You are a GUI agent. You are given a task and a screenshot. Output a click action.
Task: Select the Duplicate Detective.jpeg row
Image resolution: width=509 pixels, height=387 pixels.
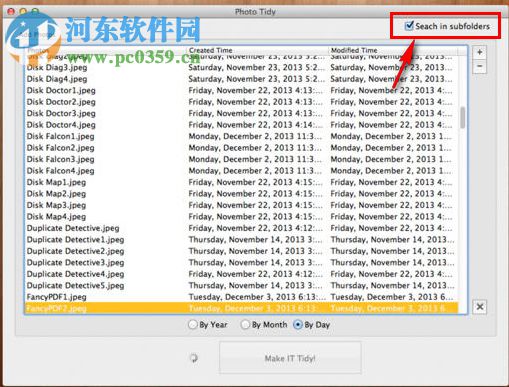point(241,228)
